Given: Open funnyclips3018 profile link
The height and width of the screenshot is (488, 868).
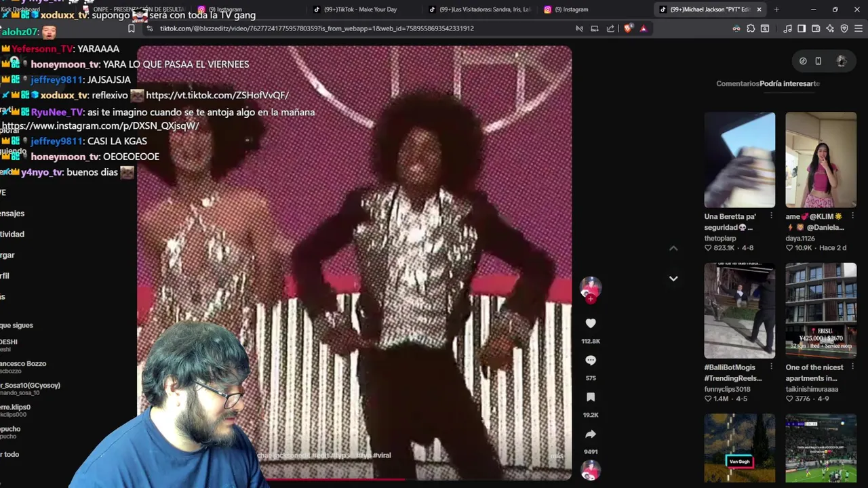Looking at the screenshot, I should pyautogui.click(x=727, y=389).
